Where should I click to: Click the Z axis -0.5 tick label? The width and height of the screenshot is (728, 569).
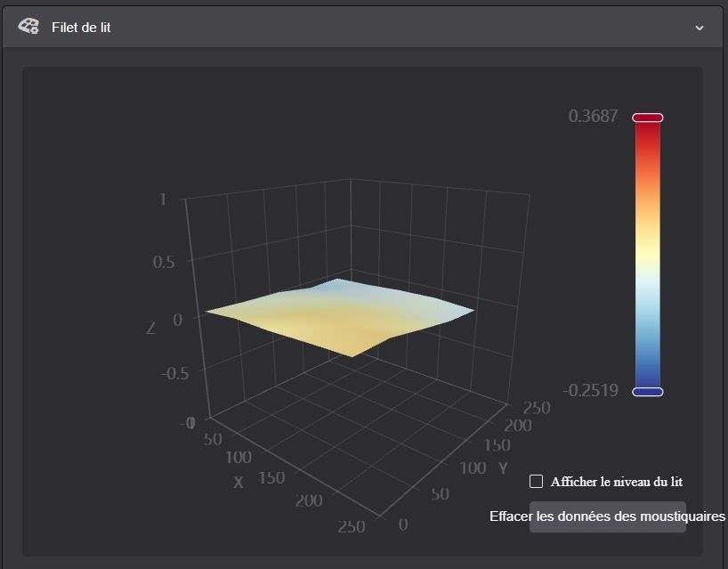click(174, 373)
